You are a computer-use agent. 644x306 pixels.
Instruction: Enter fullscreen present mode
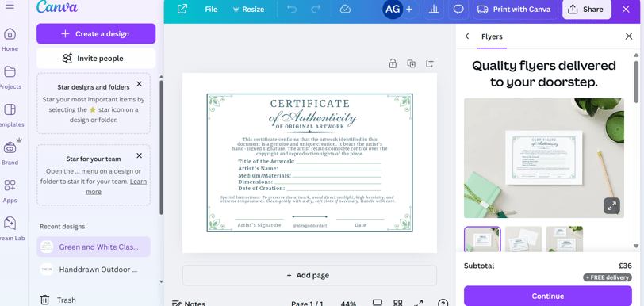[x=418, y=303]
